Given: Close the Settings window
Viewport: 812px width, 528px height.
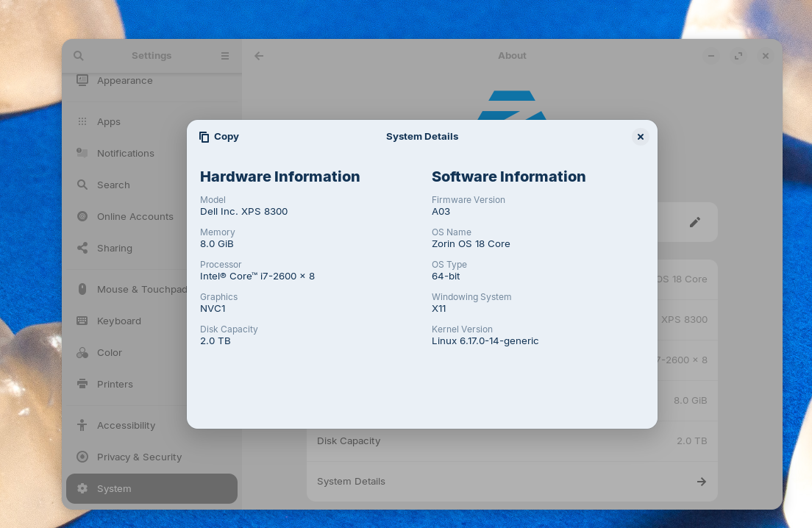Looking at the screenshot, I should (766, 55).
